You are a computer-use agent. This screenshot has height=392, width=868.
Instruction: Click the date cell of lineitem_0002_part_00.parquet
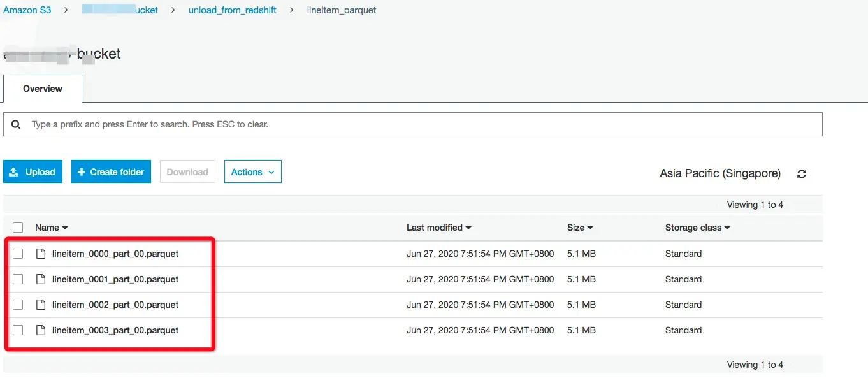click(x=480, y=305)
